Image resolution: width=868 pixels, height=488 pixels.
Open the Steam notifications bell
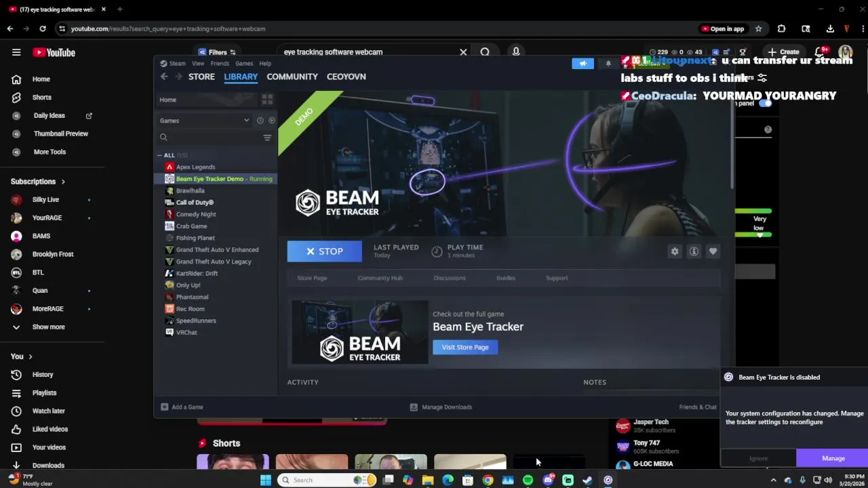tap(608, 63)
